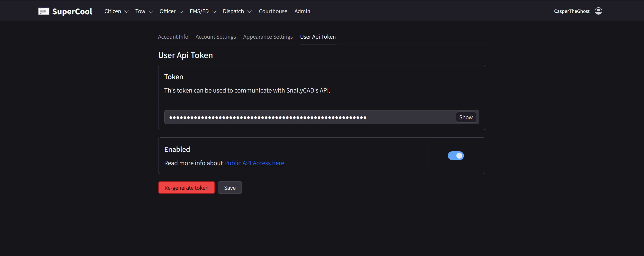
Task: Open the Account Settings tab
Action: click(x=215, y=37)
